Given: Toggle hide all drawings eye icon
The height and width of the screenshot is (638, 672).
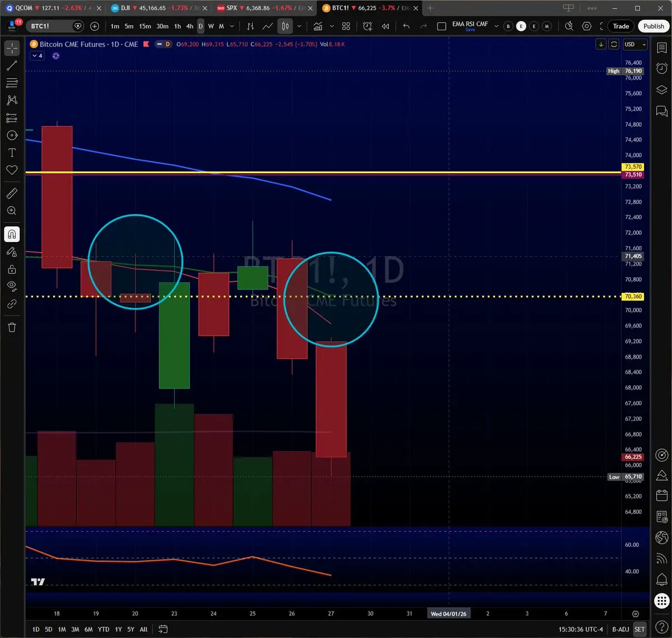Looking at the screenshot, I should tap(12, 286).
